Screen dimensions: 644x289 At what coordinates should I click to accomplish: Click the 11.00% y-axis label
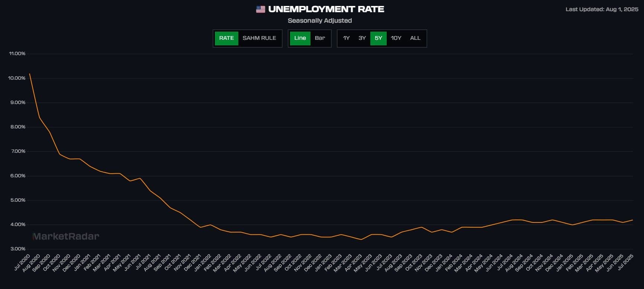pyautogui.click(x=17, y=54)
